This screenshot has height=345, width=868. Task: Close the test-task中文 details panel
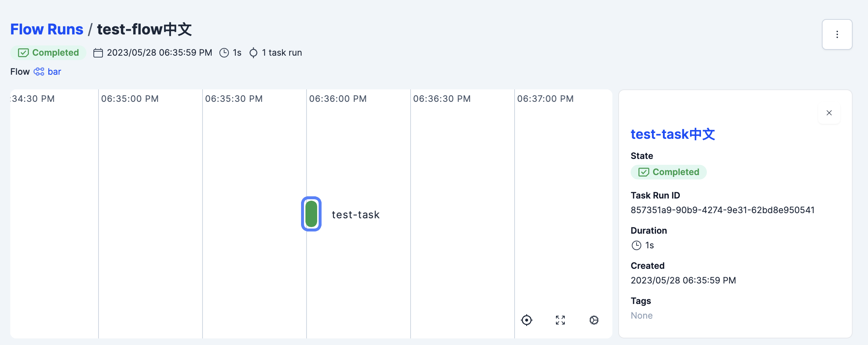tap(829, 113)
